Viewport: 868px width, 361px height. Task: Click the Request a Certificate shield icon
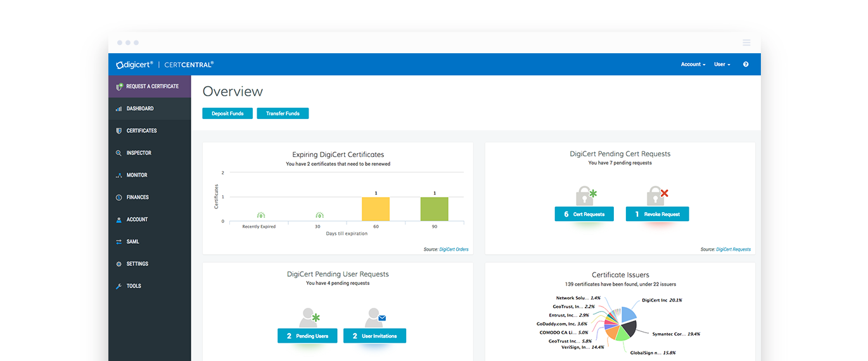119,87
